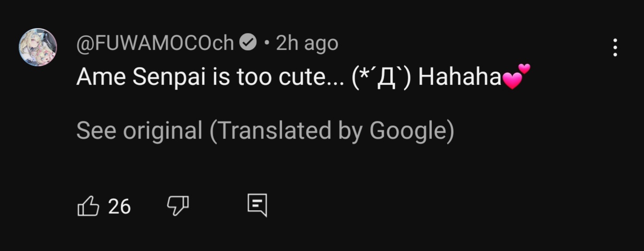Click the verified checkmark badge
The height and width of the screenshot is (251, 644).
pos(248,43)
